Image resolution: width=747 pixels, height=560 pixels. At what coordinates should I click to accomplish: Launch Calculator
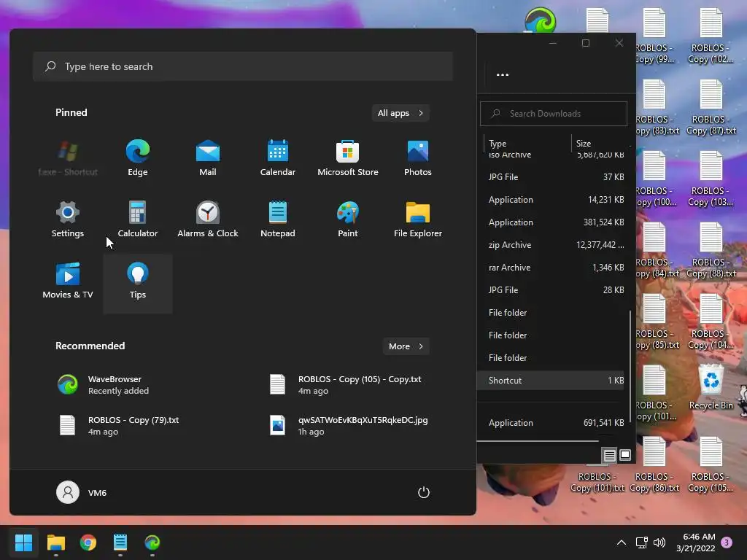pyautogui.click(x=138, y=219)
